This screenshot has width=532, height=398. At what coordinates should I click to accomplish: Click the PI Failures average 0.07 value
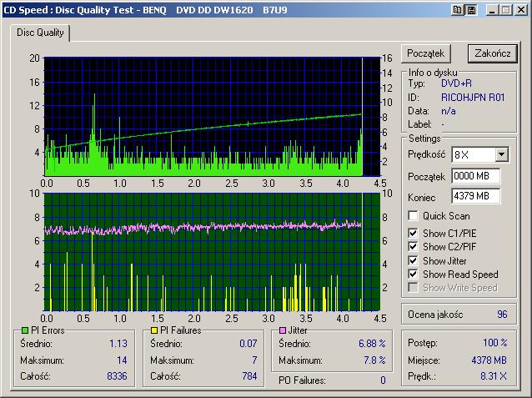(248, 344)
